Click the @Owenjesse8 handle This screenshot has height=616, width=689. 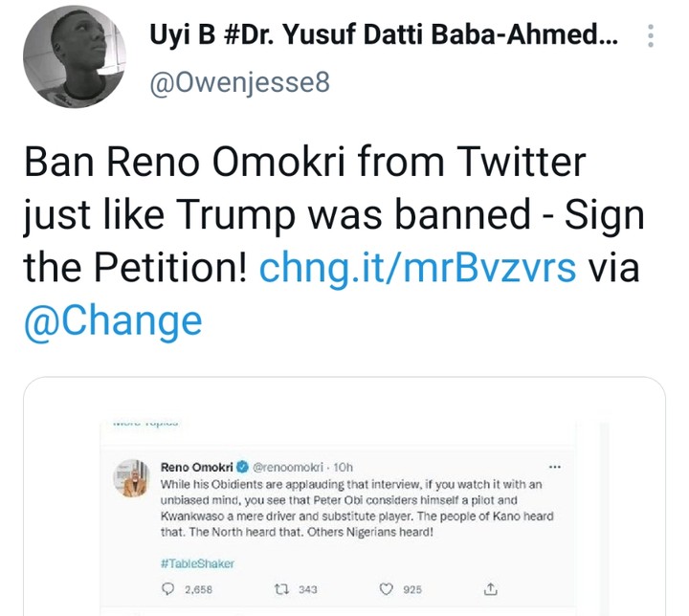coord(239,83)
